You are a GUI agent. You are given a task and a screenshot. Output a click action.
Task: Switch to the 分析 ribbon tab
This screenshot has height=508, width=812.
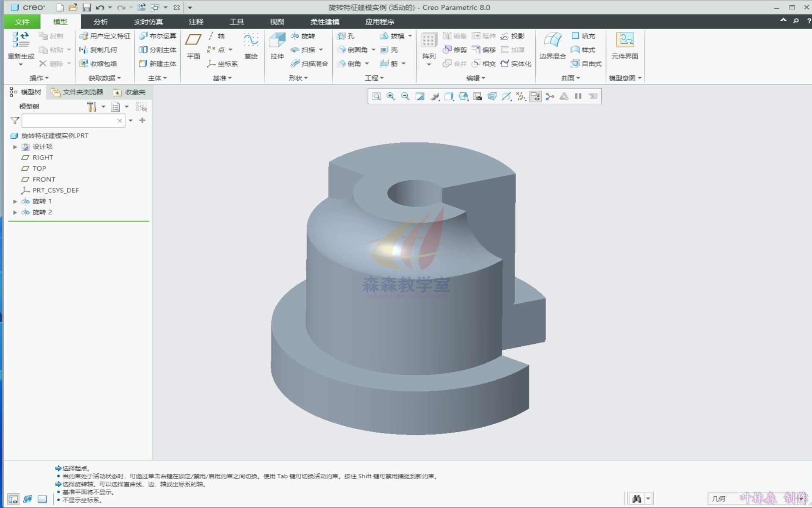click(x=101, y=22)
